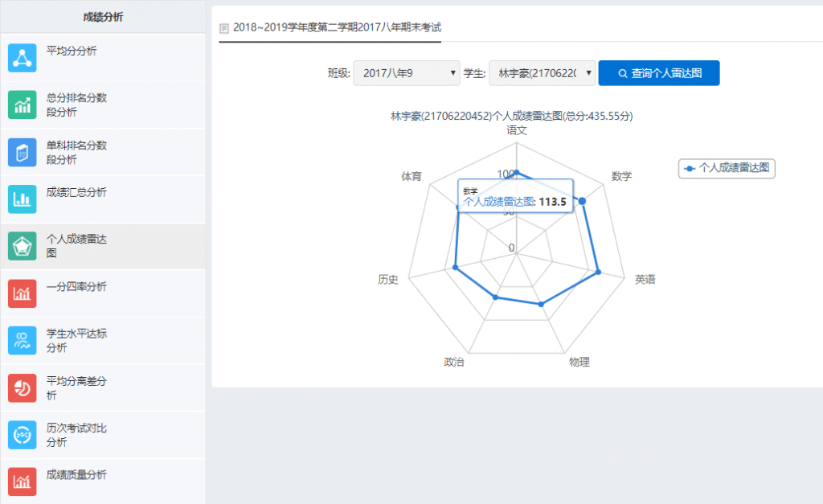Open the 成绩质量分析 menu item text

pyautogui.click(x=76, y=475)
